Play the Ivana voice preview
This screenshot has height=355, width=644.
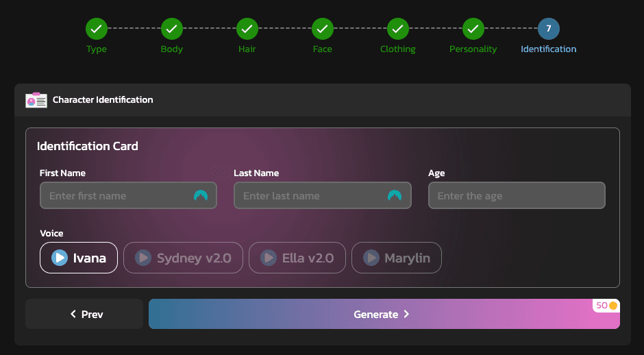tap(60, 258)
